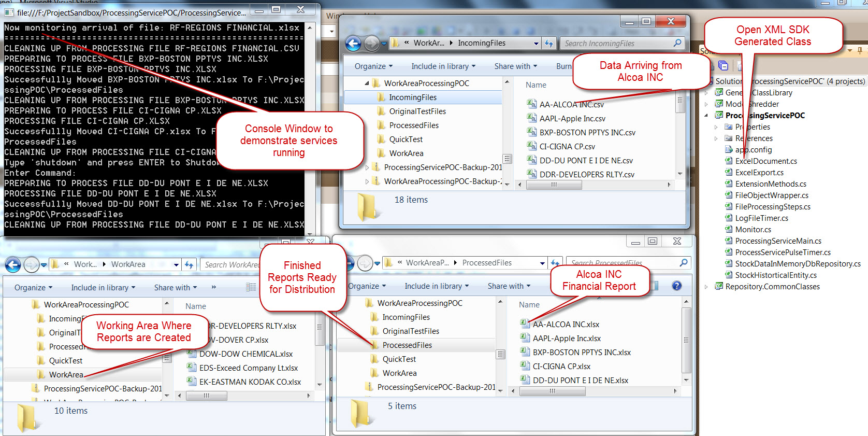The width and height of the screenshot is (868, 436).
Task: Open address bar dropdown in IncomingFiles window
Action: coord(536,44)
